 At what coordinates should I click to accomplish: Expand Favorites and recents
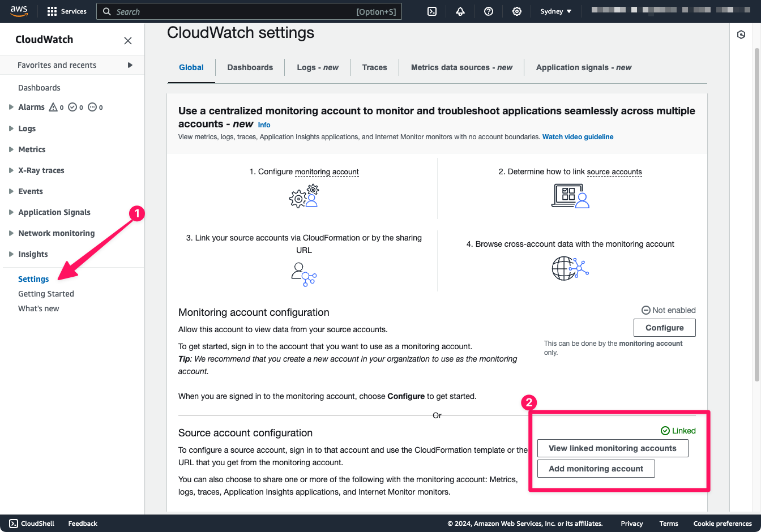coord(72,65)
